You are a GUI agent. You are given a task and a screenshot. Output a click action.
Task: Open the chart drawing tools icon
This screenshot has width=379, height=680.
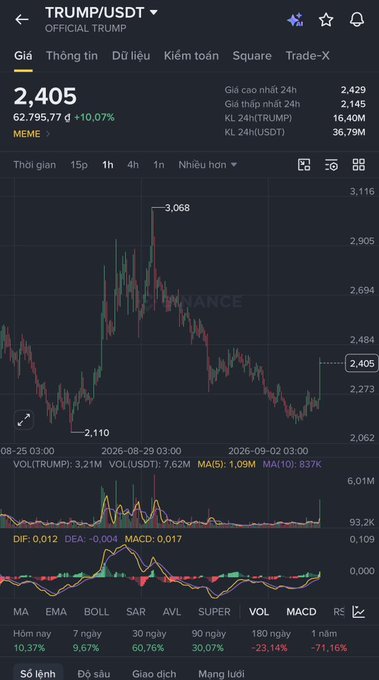(304, 165)
